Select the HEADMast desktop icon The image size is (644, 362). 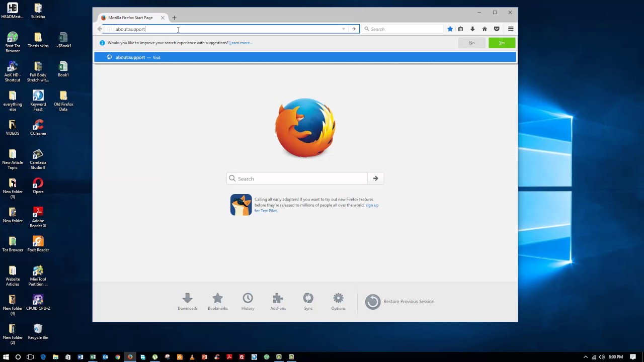coord(13,11)
